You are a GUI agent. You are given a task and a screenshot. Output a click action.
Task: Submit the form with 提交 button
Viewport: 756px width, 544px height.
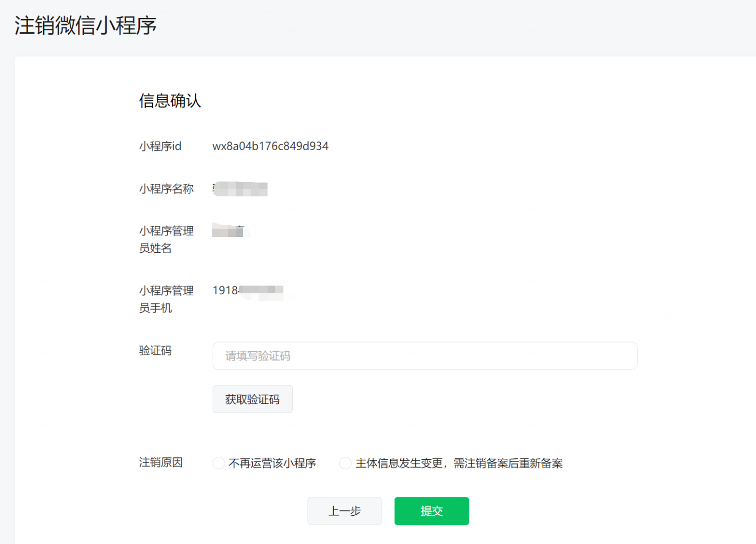click(x=432, y=511)
